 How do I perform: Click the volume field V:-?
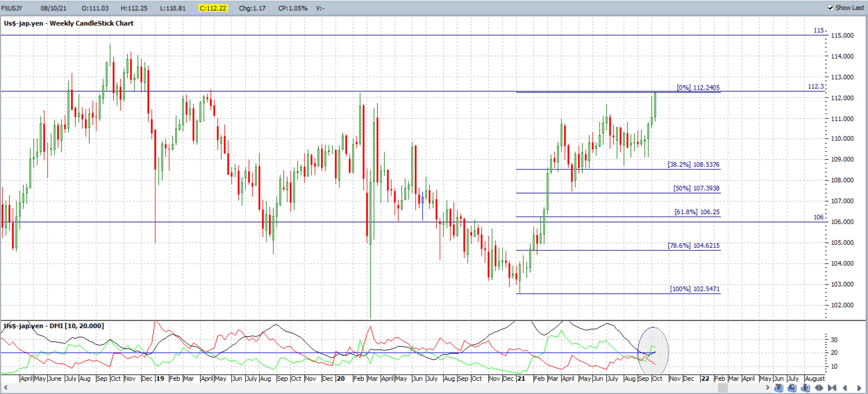[320, 8]
